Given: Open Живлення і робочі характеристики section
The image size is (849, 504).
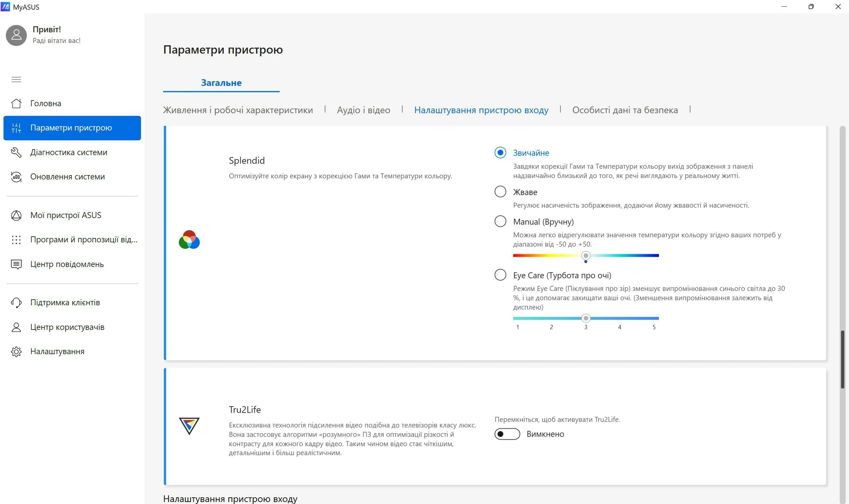Looking at the screenshot, I should [238, 110].
